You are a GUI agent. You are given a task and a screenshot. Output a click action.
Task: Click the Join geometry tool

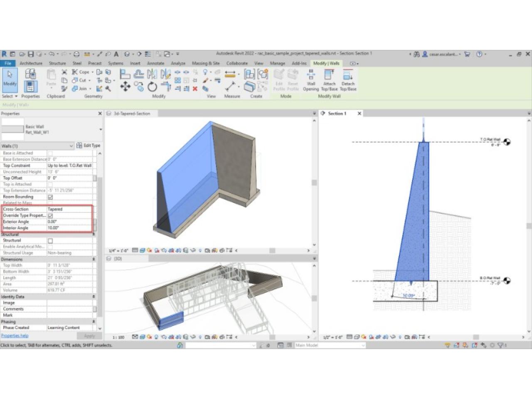tap(81, 89)
